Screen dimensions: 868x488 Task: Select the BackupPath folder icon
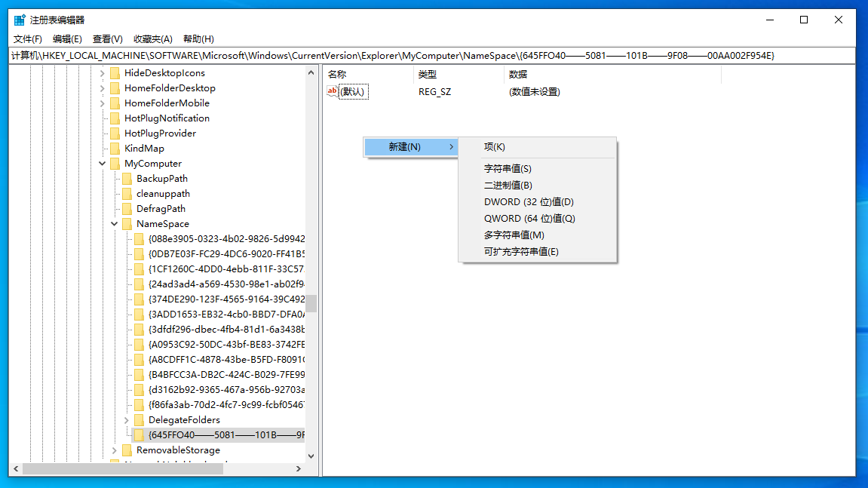tap(127, 178)
